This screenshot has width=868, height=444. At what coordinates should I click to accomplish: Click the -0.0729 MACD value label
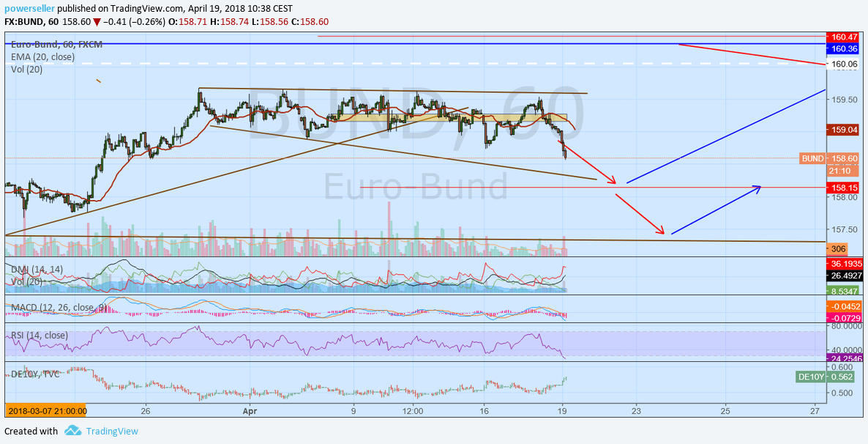coord(845,318)
